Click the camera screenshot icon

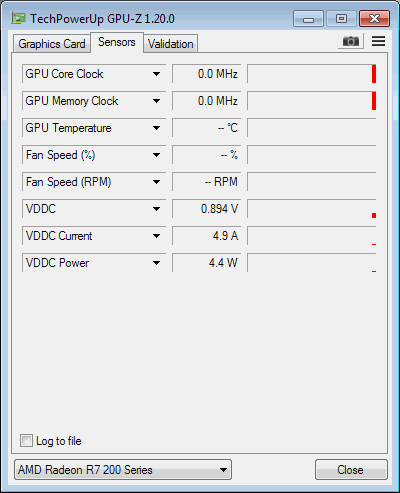pos(351,41)
